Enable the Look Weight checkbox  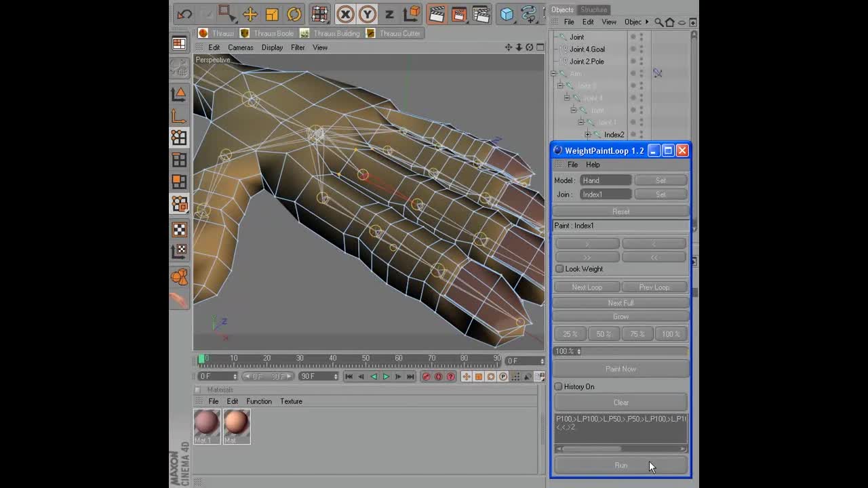(x=559, y=269)
